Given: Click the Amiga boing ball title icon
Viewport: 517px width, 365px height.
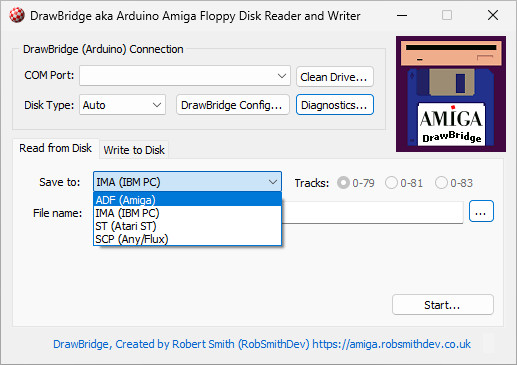Looking at the screenshot, I should pos(16,15).
